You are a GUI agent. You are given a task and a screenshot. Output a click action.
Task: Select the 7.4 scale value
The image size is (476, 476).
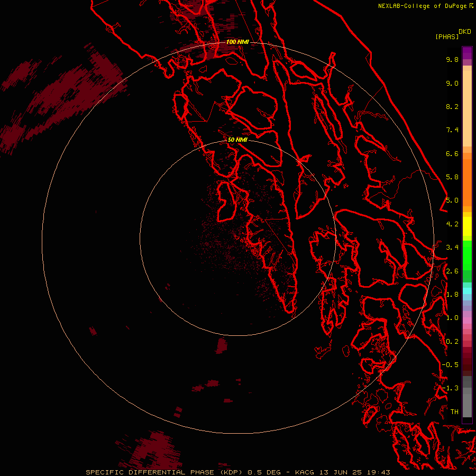coord(452,130)
